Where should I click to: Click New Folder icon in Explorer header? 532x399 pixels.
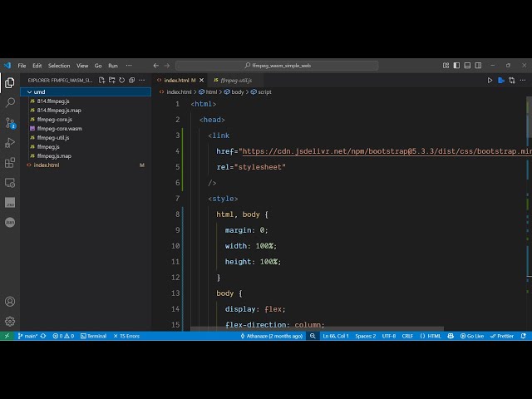click(111, 80)
